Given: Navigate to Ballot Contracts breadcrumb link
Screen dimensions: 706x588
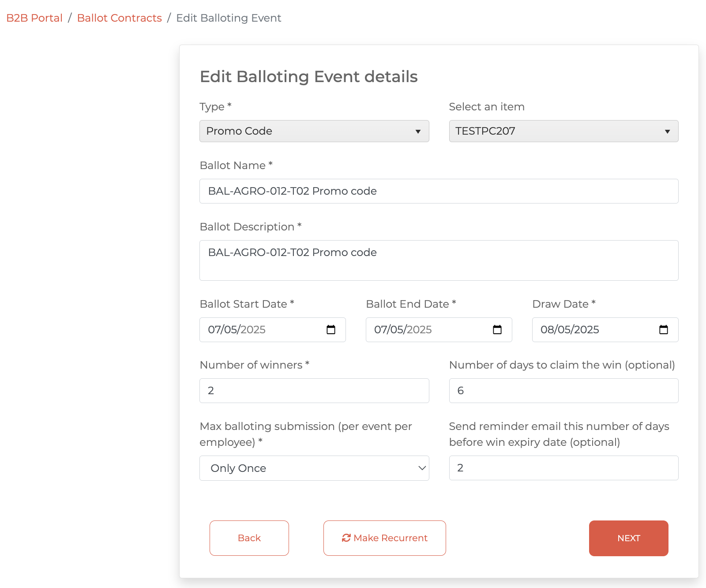Looking at the screenshot, I should 119,18.
